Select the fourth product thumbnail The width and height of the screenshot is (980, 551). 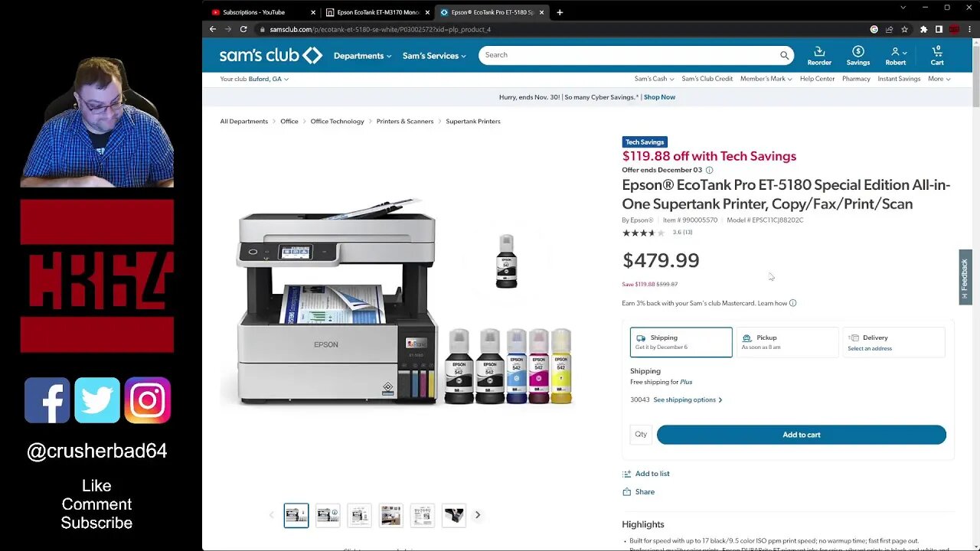pyautogui.click(x=390, y=515)
